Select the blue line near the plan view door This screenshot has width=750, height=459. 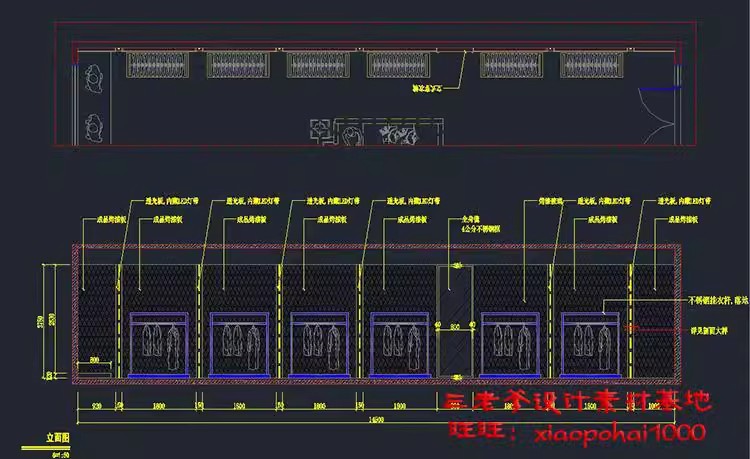tap(660, 88)
